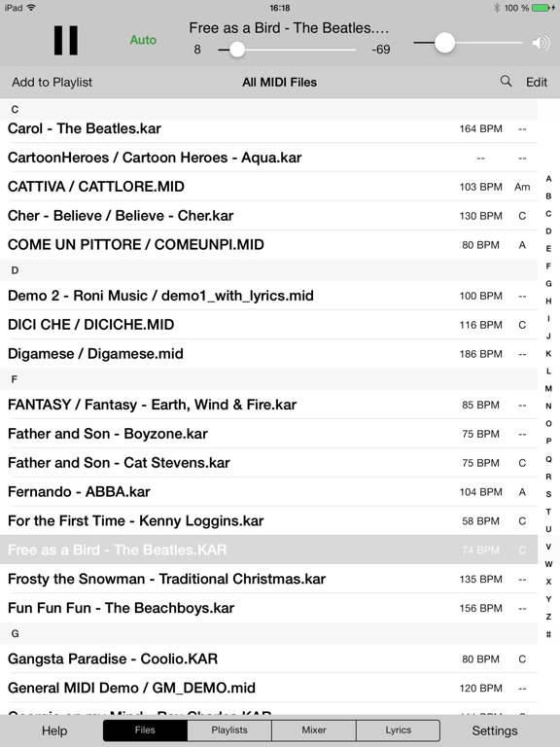Select Fantasy - Earth, Wind & Fire.kar

(269, 405)
